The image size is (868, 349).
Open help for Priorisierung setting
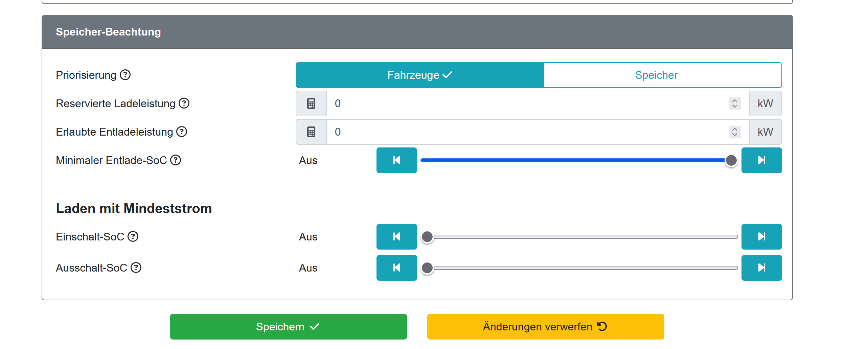pos(125,75)
